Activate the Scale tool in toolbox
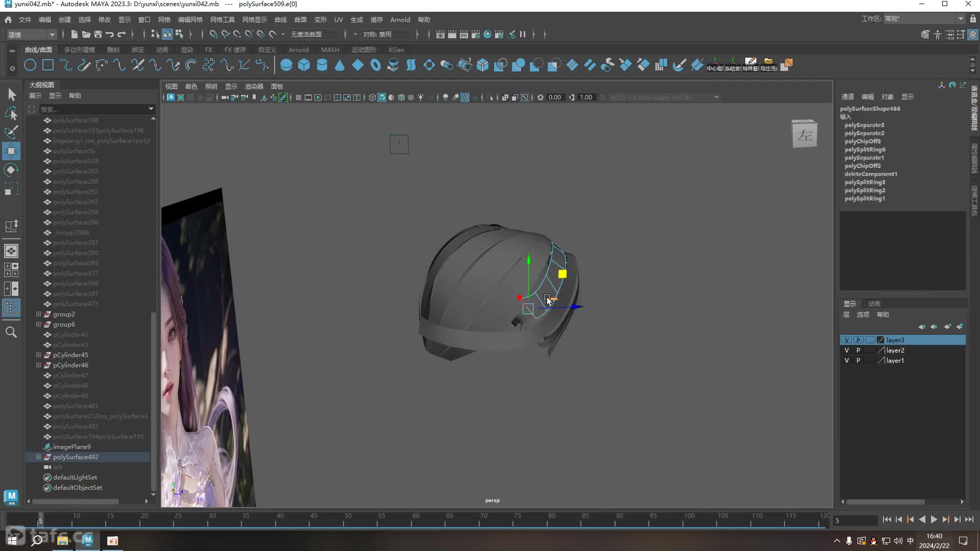Screen dimensions: 980x551 click(11, 189)
